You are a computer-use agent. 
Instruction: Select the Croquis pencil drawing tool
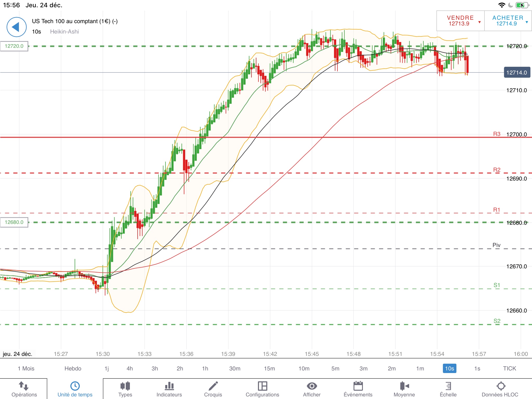click(x=213, y=386)
